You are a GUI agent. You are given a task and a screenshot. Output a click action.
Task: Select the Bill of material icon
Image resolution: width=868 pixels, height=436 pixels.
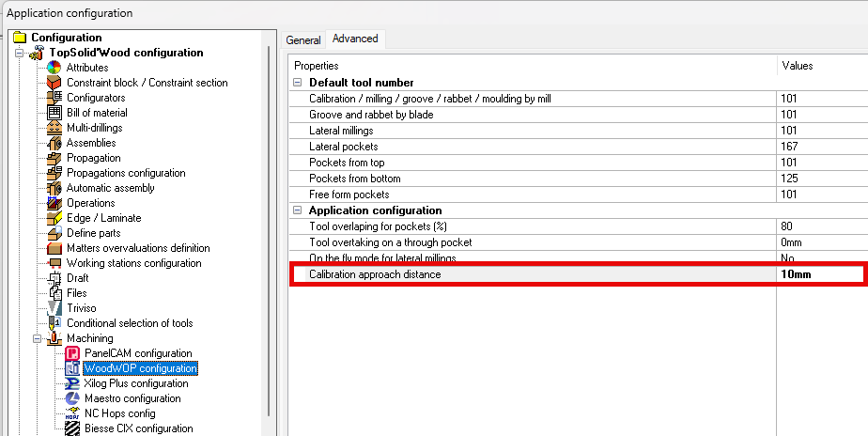(x=54, y=113)
